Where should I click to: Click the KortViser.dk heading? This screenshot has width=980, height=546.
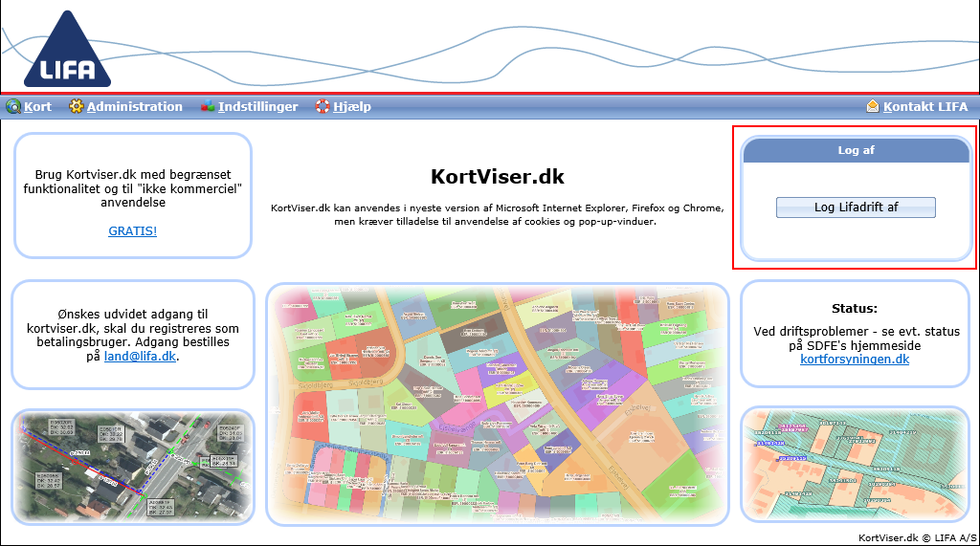pyautogui.click(x=498, y=177)
